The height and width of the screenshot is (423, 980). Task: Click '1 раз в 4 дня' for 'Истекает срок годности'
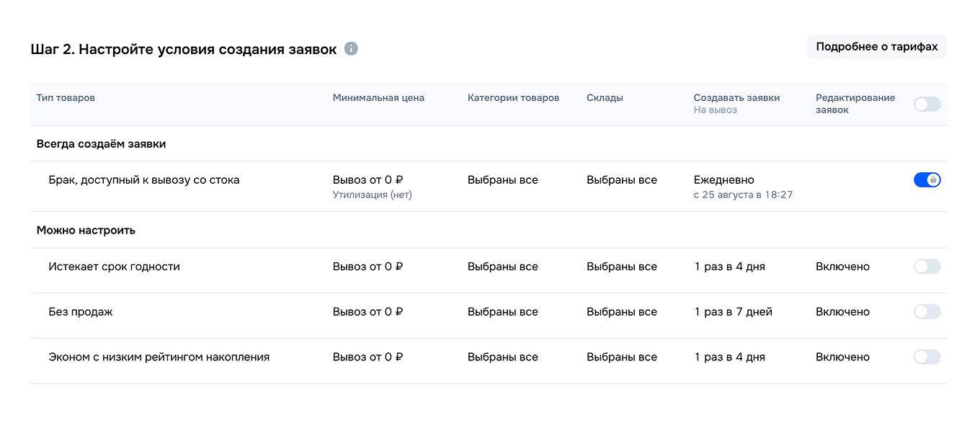(x=729, y=266)
